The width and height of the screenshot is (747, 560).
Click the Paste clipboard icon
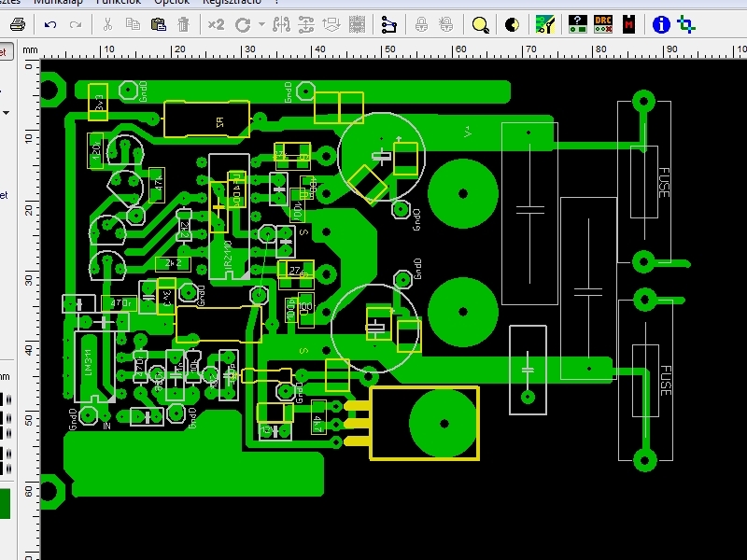pyautogui.click(x=158, y=24)
